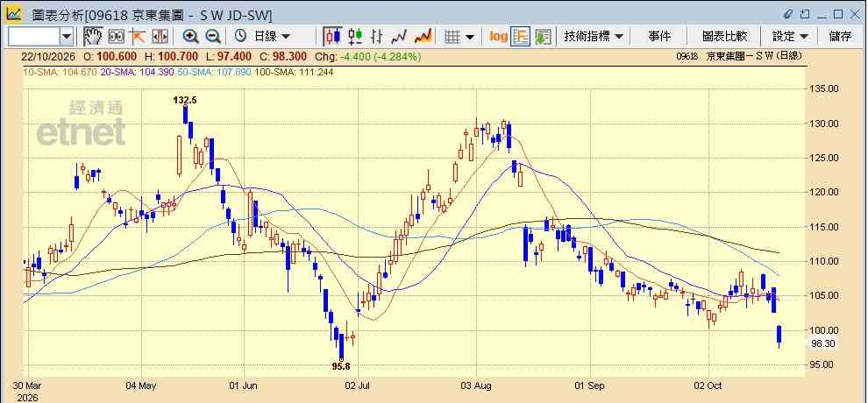This screenshot has height=403, width=868.
Task: Click the 09618 京東集團 chart title text
Action: click(x=739, y=56)
